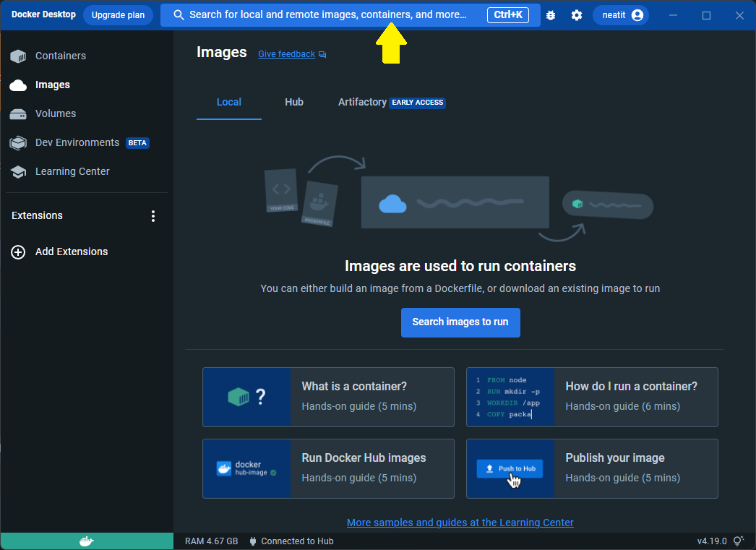The height and width of the screenshot is (550, 756).
Task: Click the Containers sidebar icon
Action: [x=18, y=56]
